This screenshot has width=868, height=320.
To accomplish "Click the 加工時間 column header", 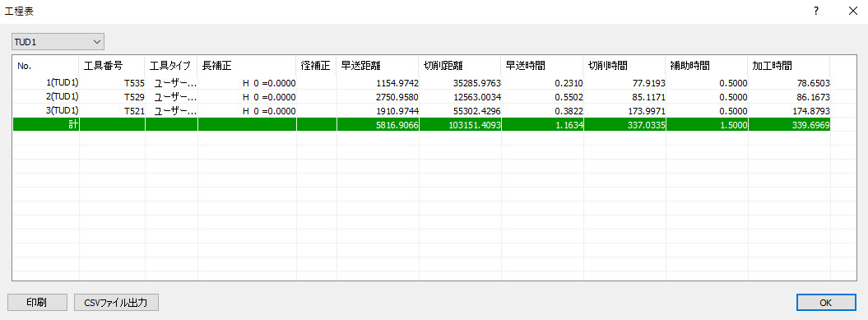I will (789, 65).
